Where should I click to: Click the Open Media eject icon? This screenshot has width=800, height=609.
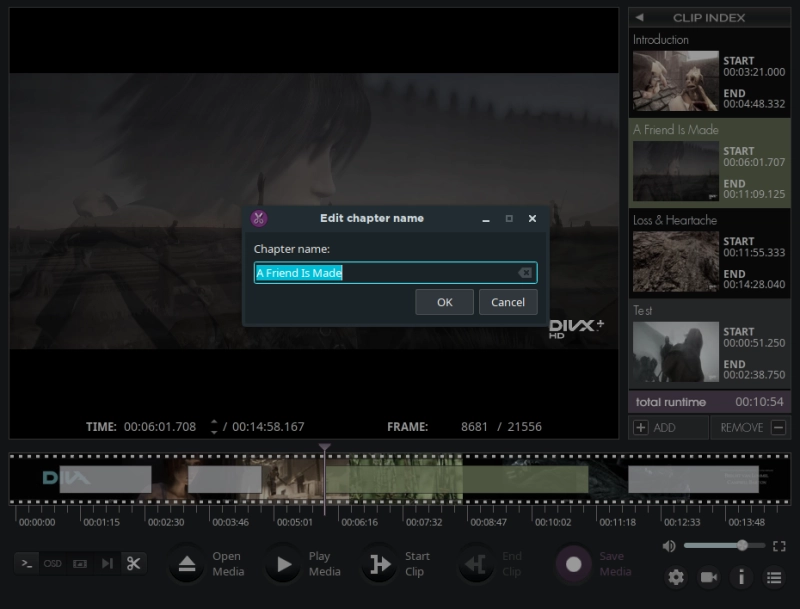pos(187,564)
